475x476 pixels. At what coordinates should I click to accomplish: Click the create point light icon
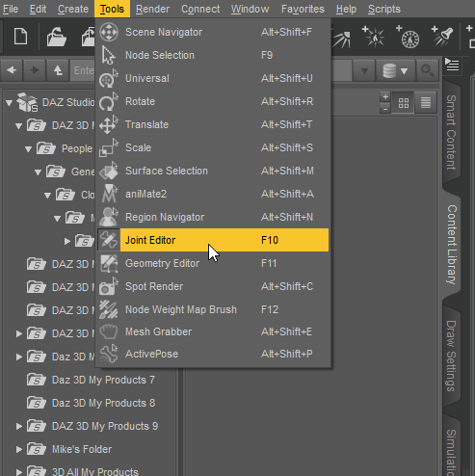click(x=373, y=36)
